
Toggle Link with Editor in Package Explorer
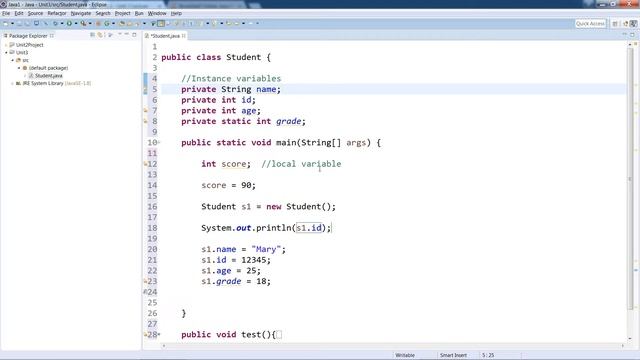coord(100,36)
